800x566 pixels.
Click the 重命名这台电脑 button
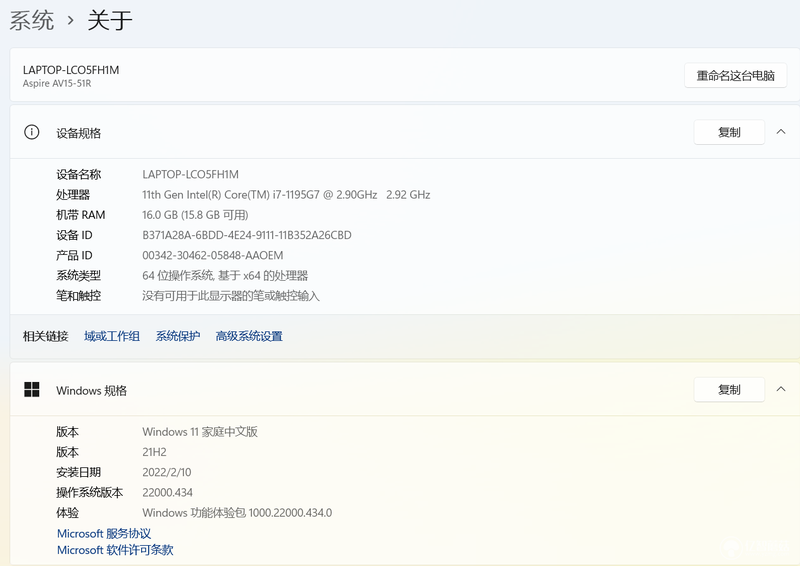click(735, 76)
